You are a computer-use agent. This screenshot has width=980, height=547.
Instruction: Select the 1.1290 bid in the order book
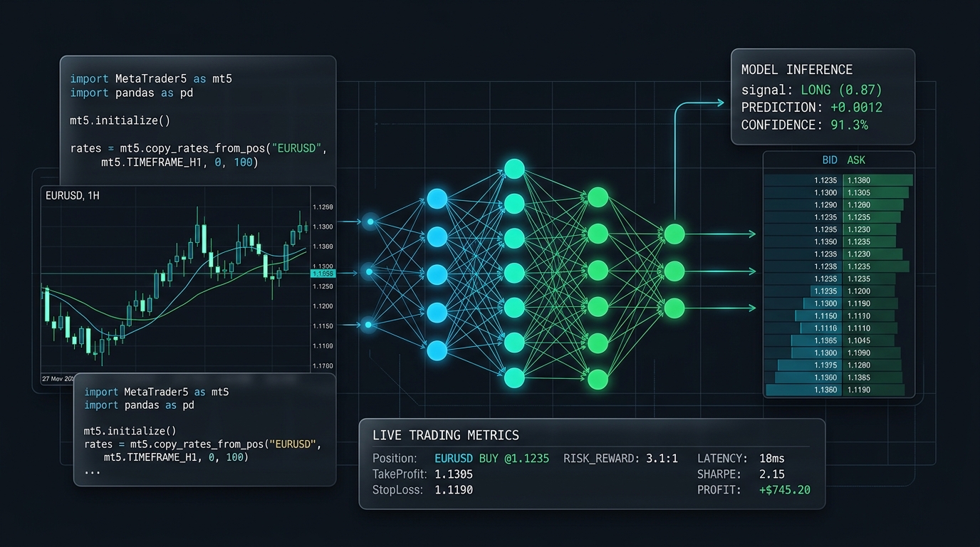tap(825, 205)
